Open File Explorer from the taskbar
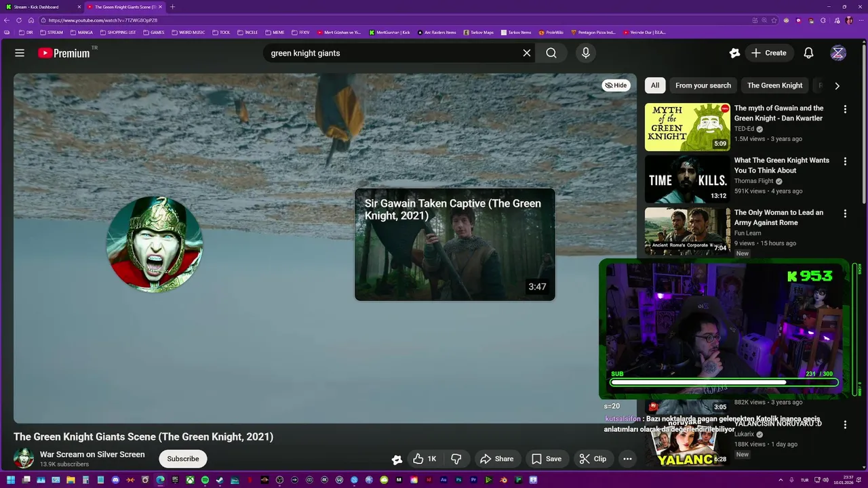This screenshot has height=488, width=868. tap(71, 480)
